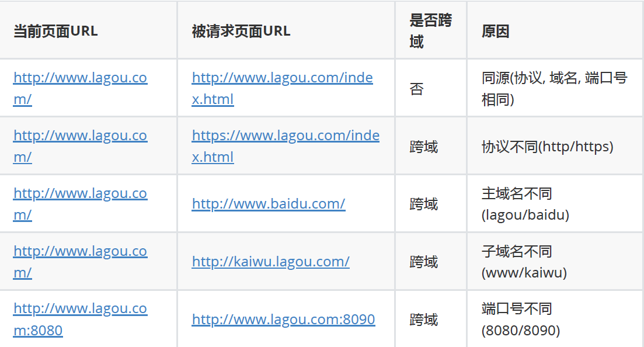The image size is (644, 347).
Task: Open lagou.com link in the 协议不同 row
Action: 80,146
